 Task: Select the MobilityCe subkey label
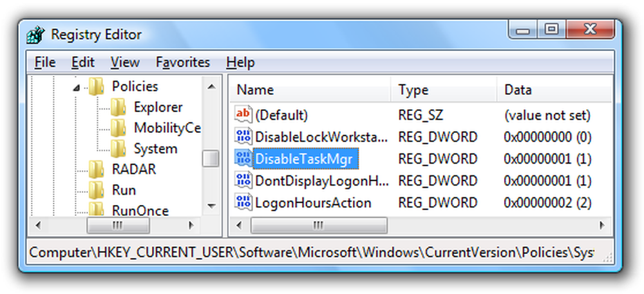[x=167, y=128]
